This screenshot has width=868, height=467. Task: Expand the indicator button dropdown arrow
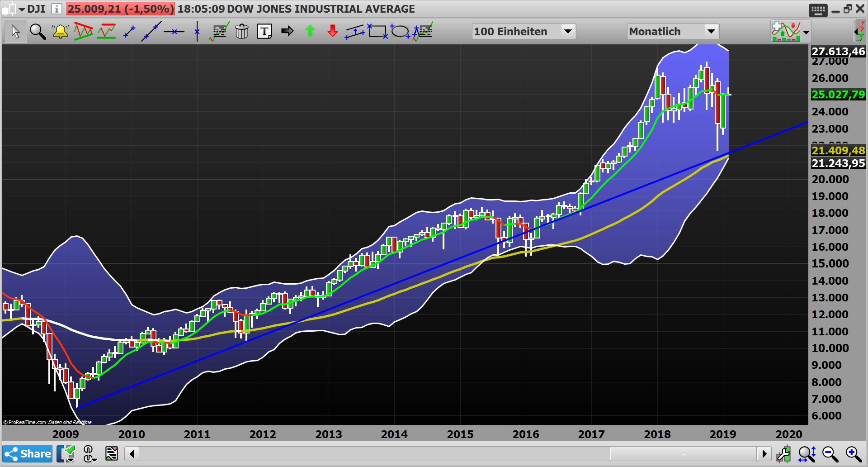[x=806, y=32]
